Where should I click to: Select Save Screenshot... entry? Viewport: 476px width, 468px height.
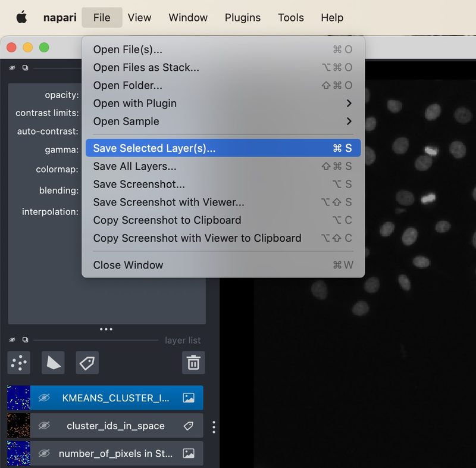pos(223,184)
